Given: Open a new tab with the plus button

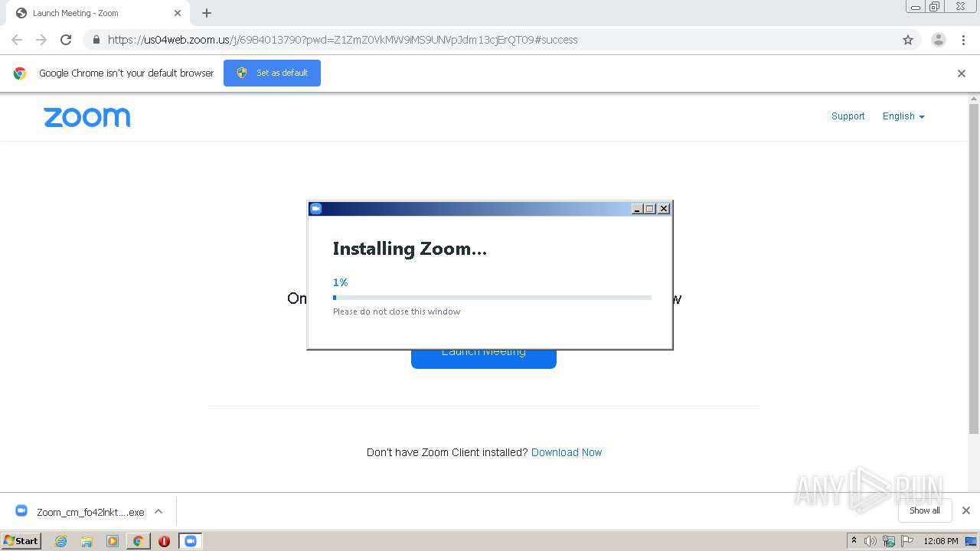Looking at the screenshot, I should pyautogui.click(x=207, y=13).
